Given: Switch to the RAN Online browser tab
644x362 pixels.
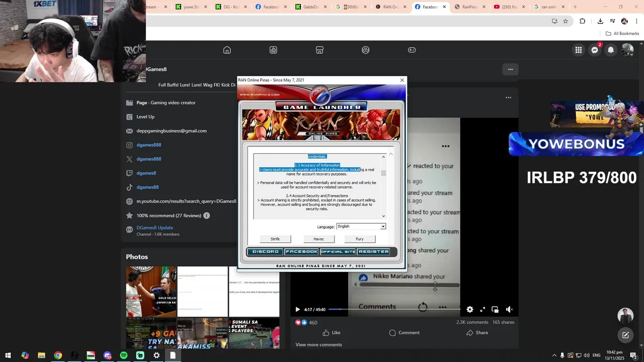Looking at the screenshot, I should point(390,7).
